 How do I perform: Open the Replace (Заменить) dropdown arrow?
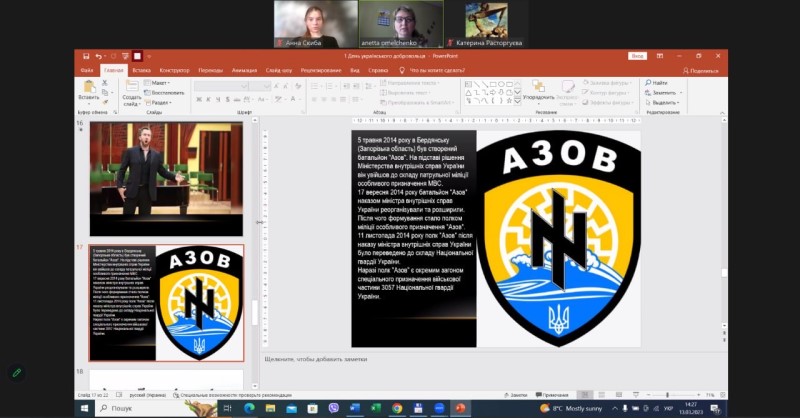point(681,93)
